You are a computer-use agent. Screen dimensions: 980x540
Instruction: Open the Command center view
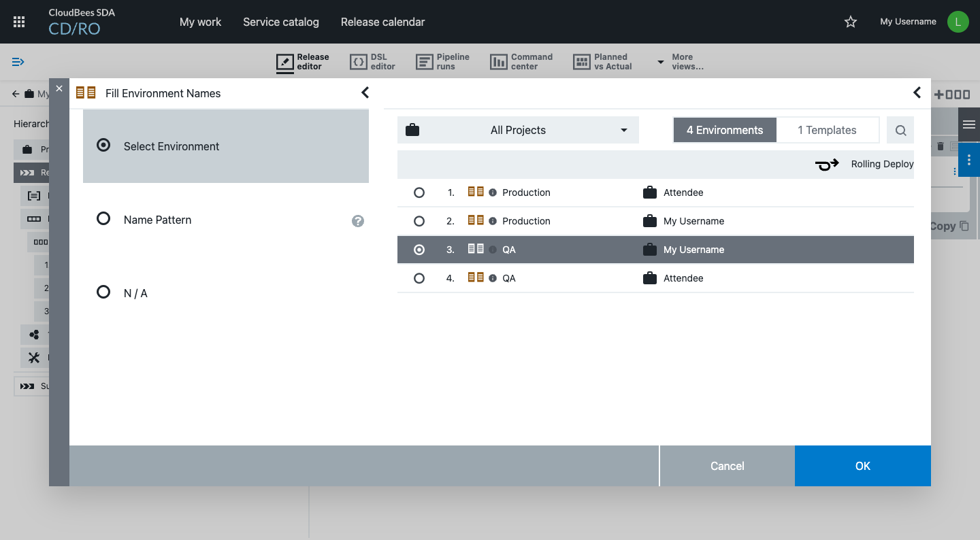(521, 62)
